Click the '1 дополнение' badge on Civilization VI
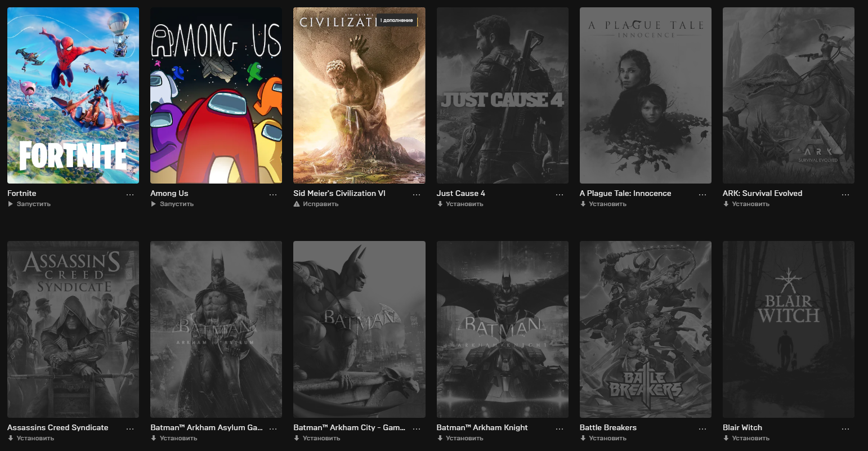 tap(396, 20)
